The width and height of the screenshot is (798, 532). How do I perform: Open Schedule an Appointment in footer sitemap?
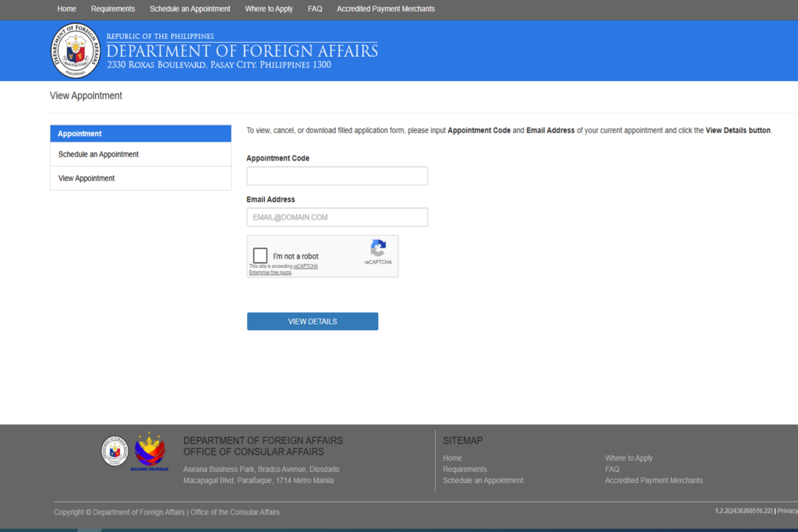[483, 480]
